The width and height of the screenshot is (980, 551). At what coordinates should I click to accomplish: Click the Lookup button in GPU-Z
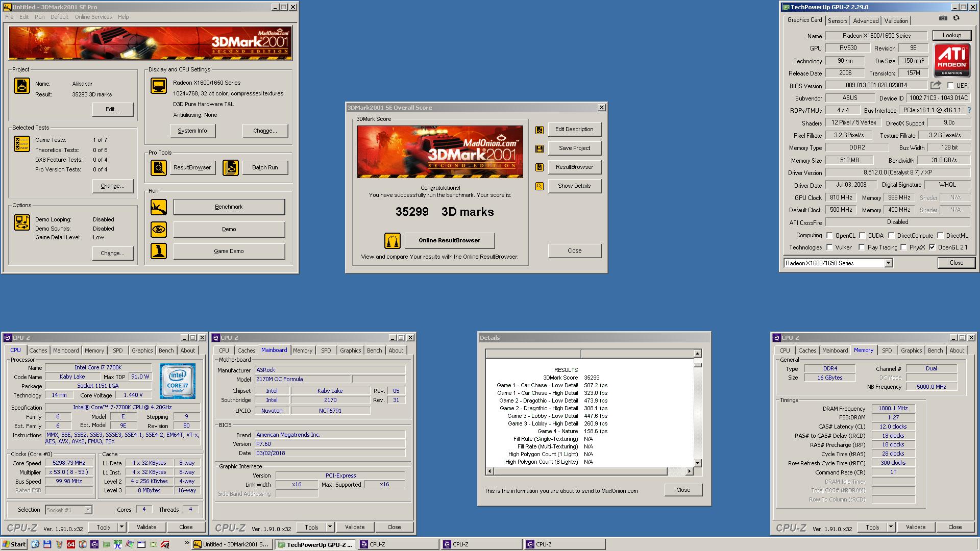click(951, 35)
